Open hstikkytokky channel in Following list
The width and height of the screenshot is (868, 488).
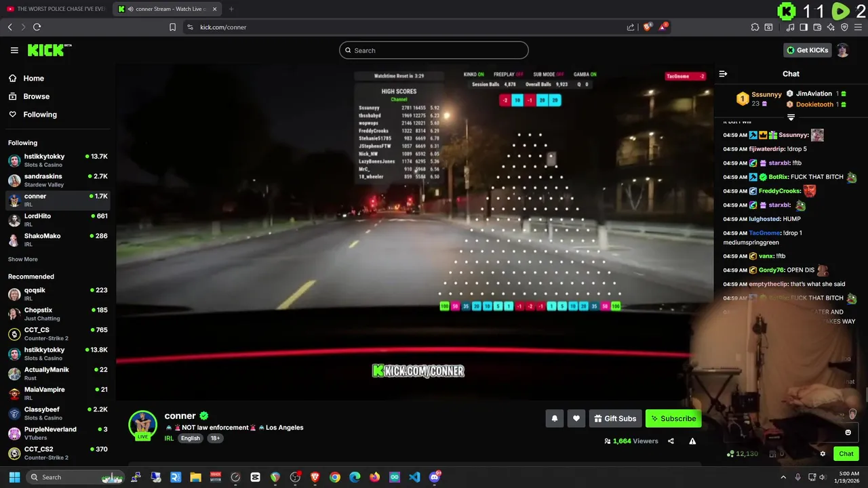point(58,161)
